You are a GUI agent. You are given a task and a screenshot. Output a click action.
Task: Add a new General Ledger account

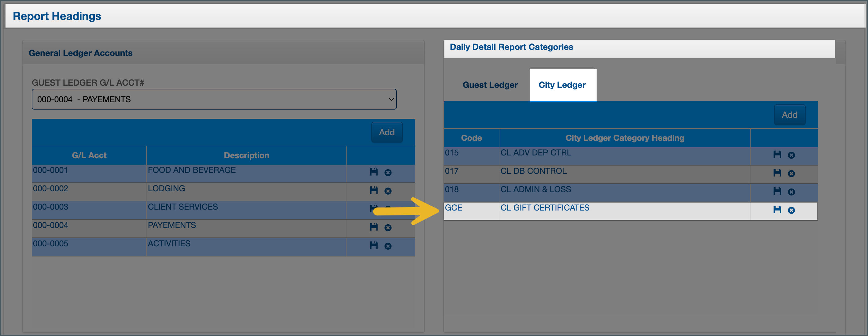point(387,132)
